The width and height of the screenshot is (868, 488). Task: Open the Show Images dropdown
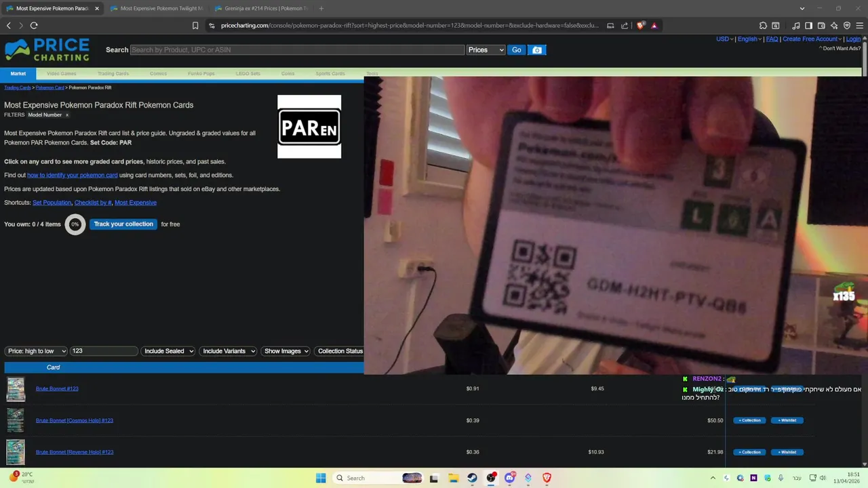click(285, 351)
